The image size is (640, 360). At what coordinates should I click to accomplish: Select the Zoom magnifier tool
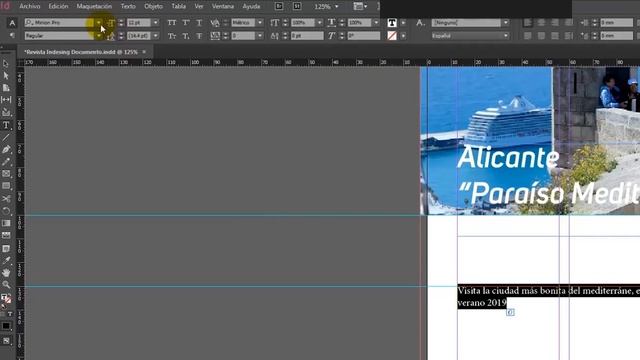coord(6,284)
